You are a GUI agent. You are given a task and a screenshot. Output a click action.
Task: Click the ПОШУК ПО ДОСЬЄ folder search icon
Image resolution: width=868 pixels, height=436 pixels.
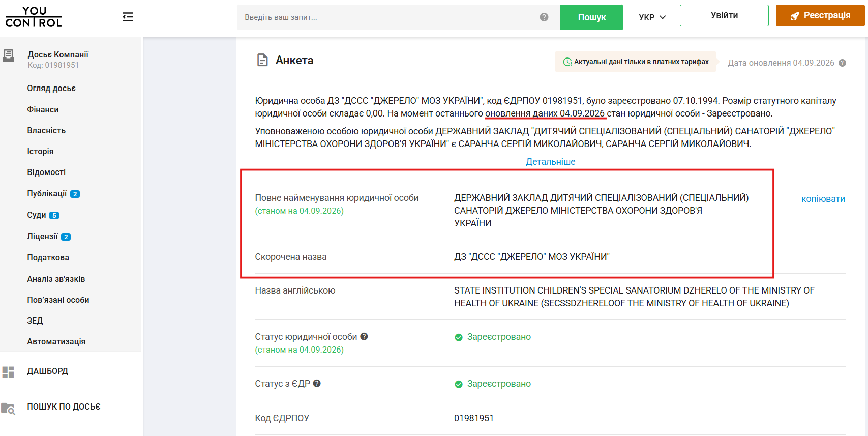point(8,408)
